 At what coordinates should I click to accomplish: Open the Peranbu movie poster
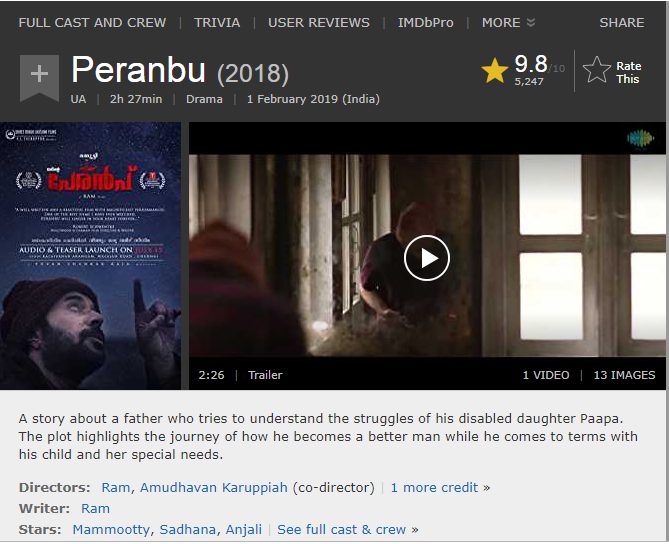90,256
